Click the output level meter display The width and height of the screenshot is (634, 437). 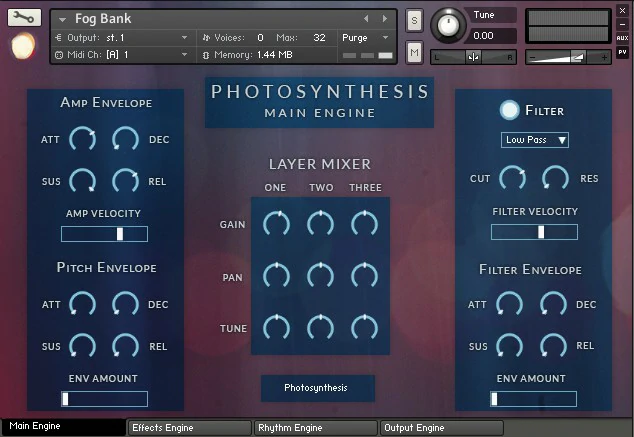[568, 26]
